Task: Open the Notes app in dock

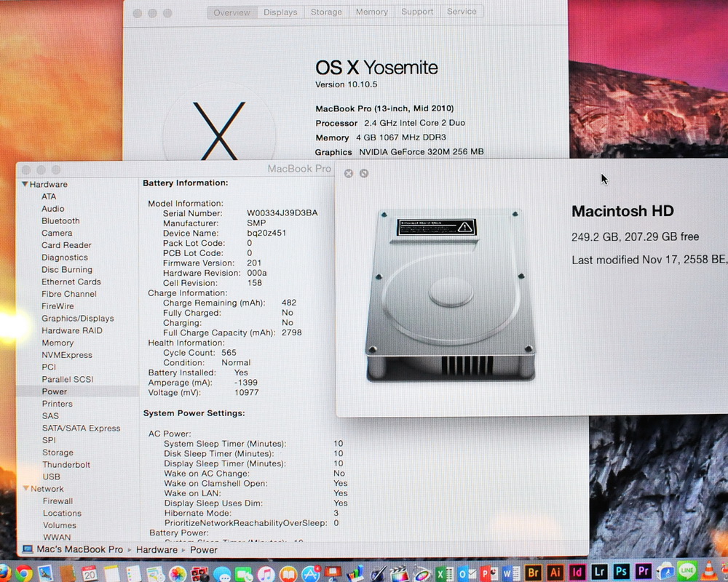Action: click(x=111, y=573)
